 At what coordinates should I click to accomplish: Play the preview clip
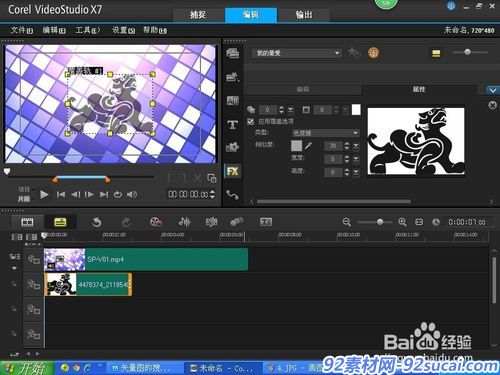(44, 194)
